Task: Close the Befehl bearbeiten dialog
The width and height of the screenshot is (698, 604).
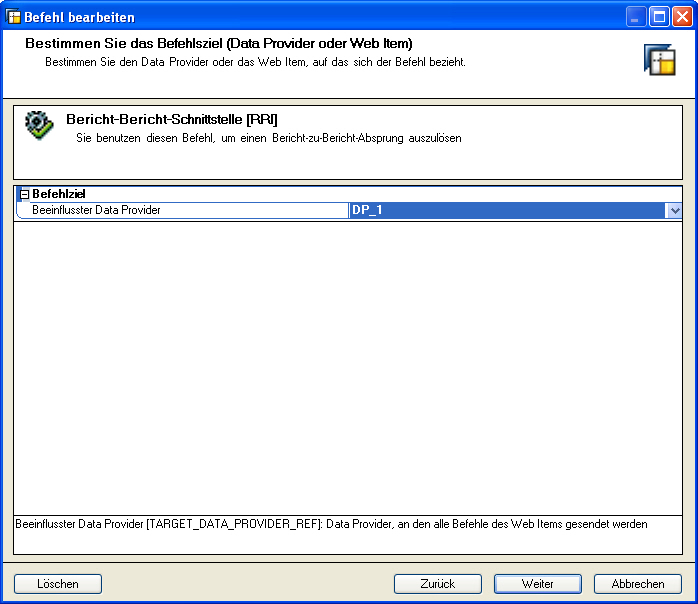Action: (x=682, y=17)
